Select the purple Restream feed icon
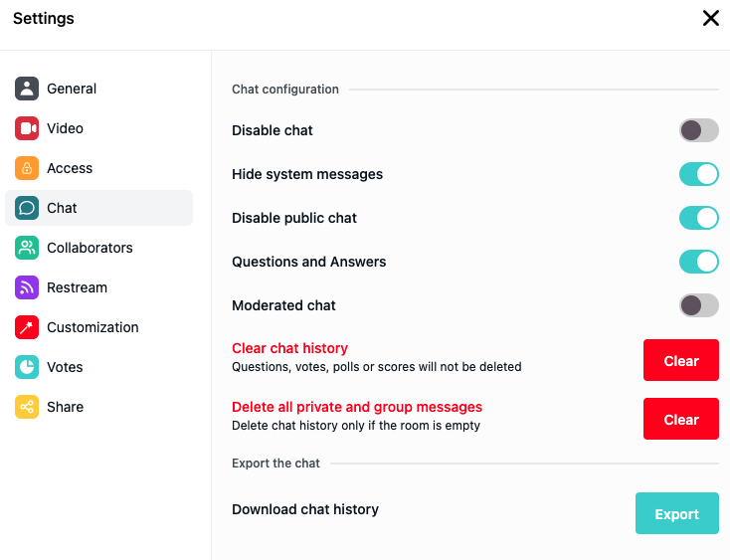730x560 pixels. tap(27, 287)
